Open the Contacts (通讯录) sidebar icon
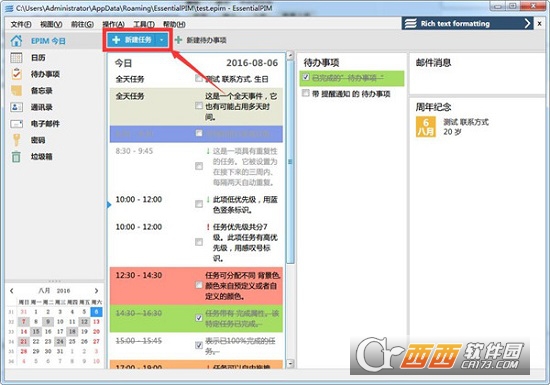550x385 pixels. coord(16,107)
